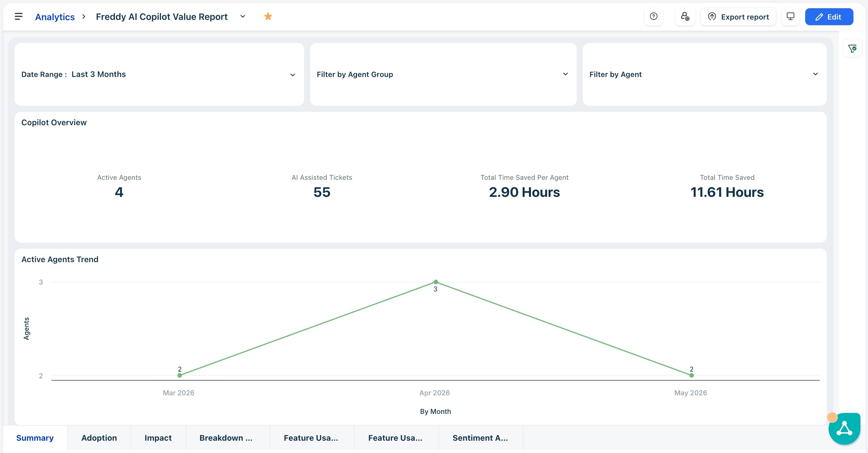Toggle the favorite star icon
This screenshot has height=453, width=868.
click(268, 16)
